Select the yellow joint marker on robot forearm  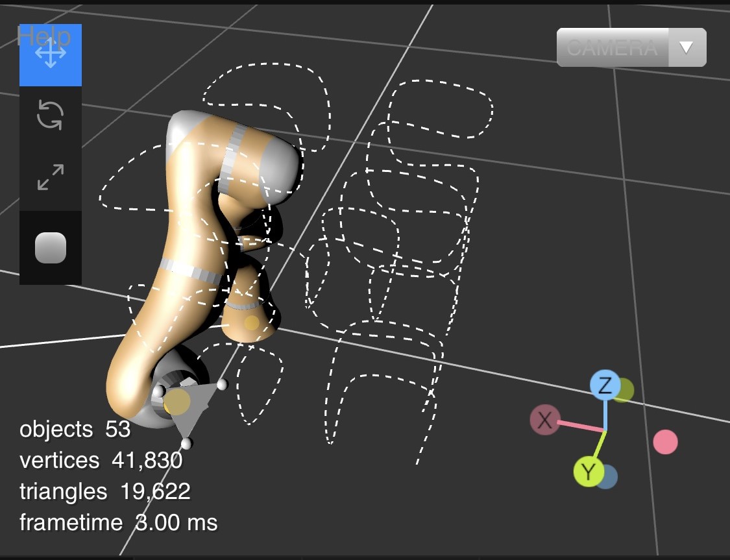pyautogui.click(x=251, y=323)
